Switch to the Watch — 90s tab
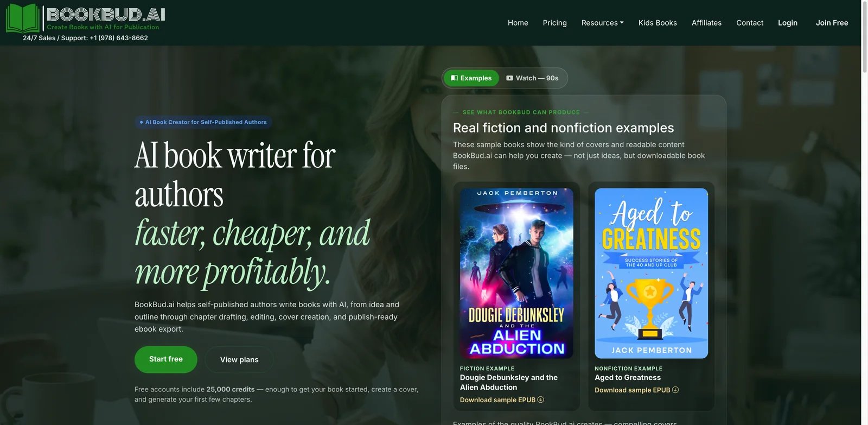 532,78
